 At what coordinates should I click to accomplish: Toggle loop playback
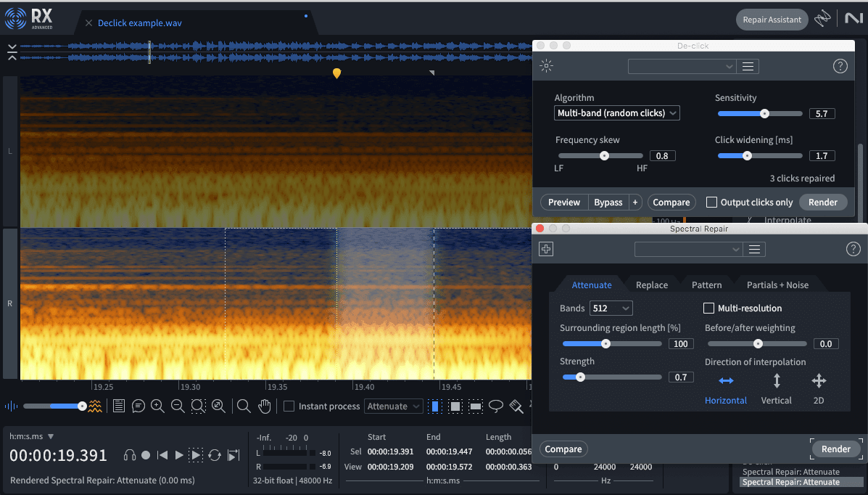215,455
